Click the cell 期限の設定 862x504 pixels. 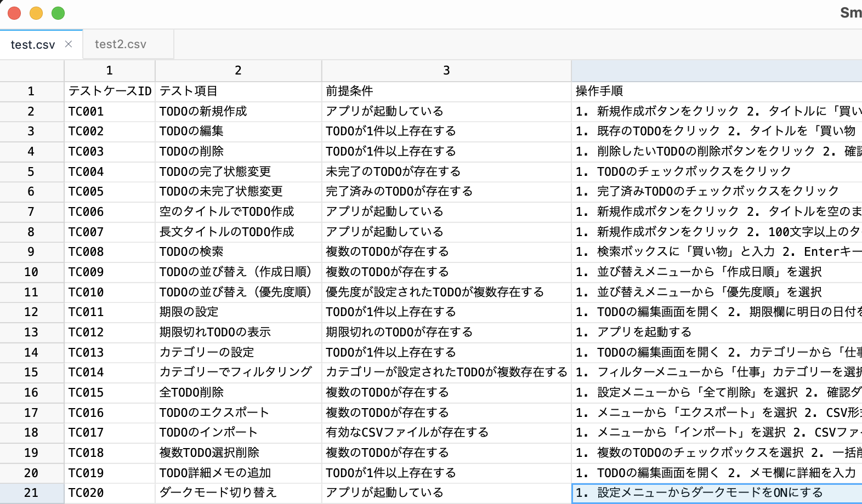239,312
